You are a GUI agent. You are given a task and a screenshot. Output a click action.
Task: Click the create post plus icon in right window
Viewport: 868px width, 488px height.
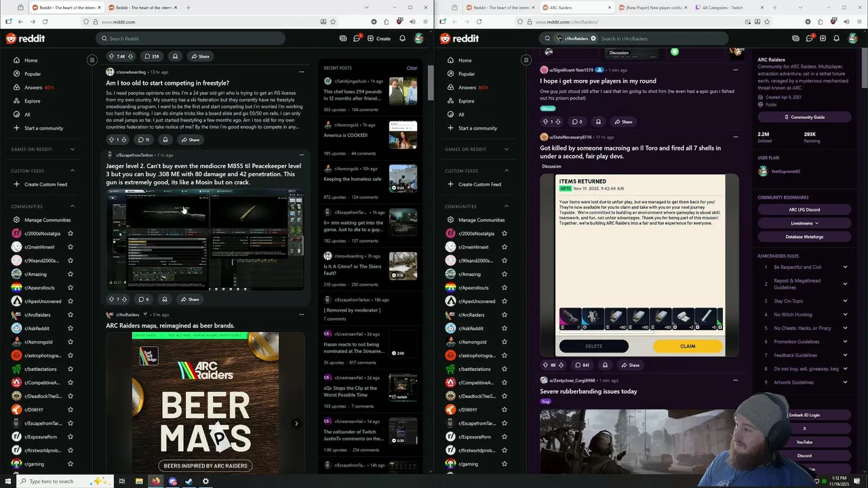(x=823, y=39)
